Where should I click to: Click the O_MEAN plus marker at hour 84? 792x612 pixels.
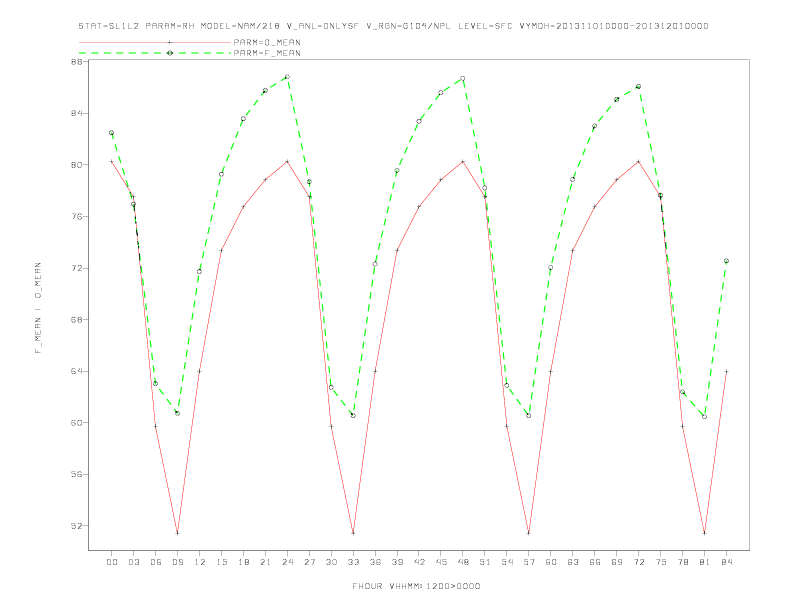(727, 372)
